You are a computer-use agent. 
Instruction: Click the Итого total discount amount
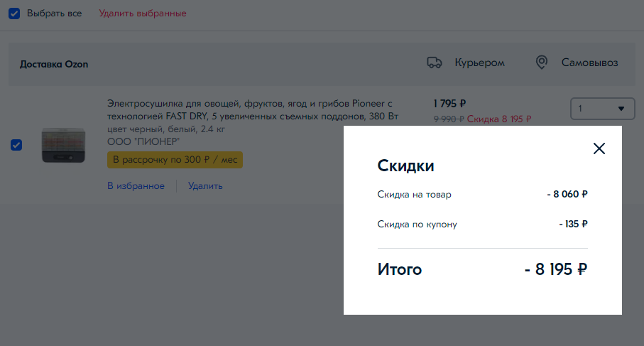(556, 270)
